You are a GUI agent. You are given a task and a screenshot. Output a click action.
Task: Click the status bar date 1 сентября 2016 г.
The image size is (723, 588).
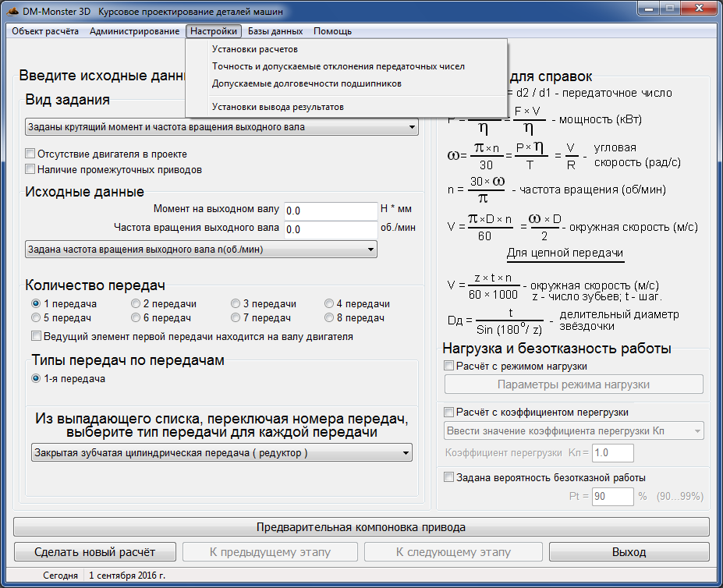click(x=127, y=576)
